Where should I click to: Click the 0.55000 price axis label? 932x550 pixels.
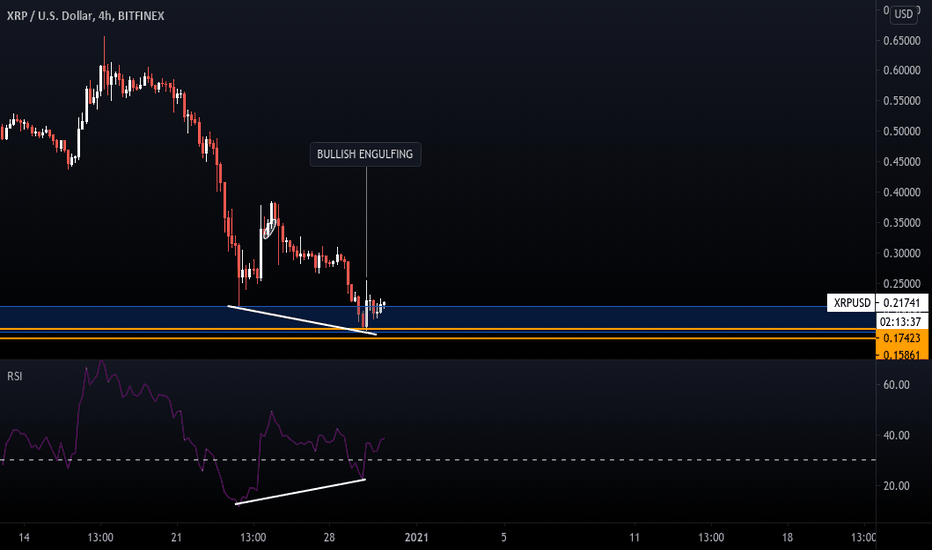(x=902, y=100)
